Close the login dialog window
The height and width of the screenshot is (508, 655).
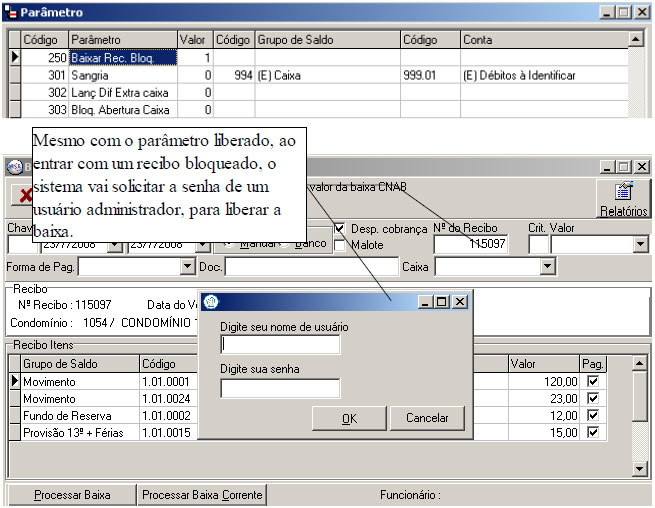click(460, 301)
